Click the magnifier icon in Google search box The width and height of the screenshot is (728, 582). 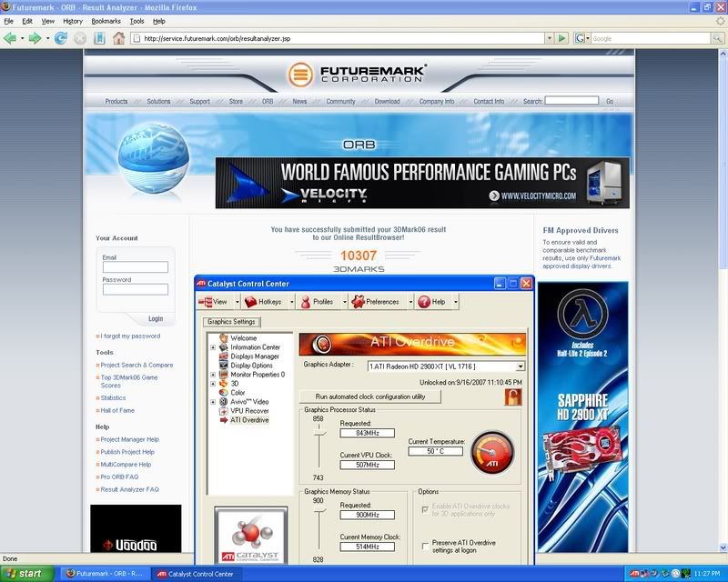click(x=718, y=38)
